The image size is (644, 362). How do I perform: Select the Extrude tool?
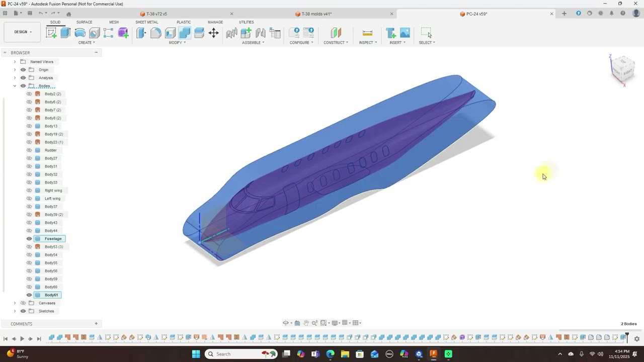coord(65,33)
